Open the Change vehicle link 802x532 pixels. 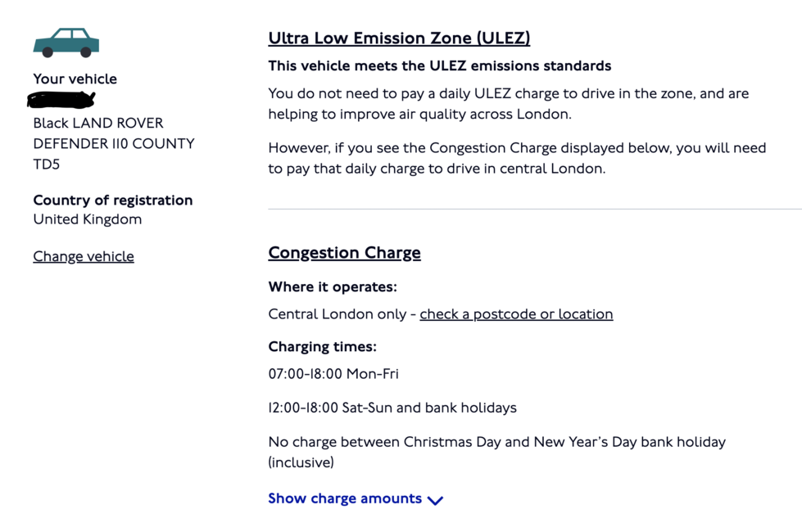coord(84,256)
